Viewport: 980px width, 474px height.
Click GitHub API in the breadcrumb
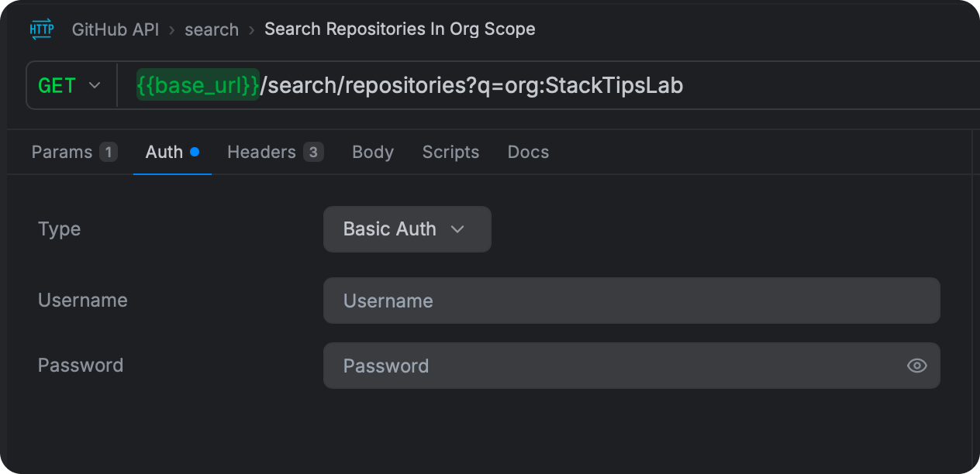click(115, 29)
